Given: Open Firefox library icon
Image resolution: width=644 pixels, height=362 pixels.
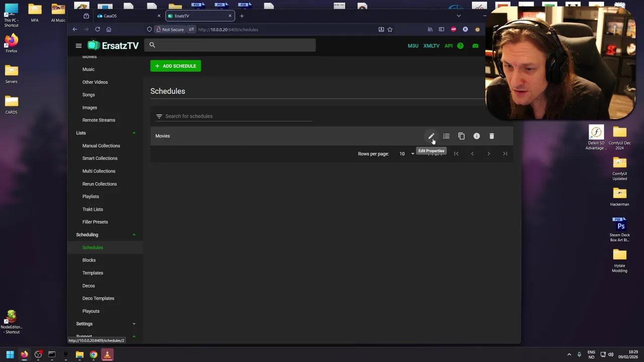Looking at the screenshot, I should [430, 29].
